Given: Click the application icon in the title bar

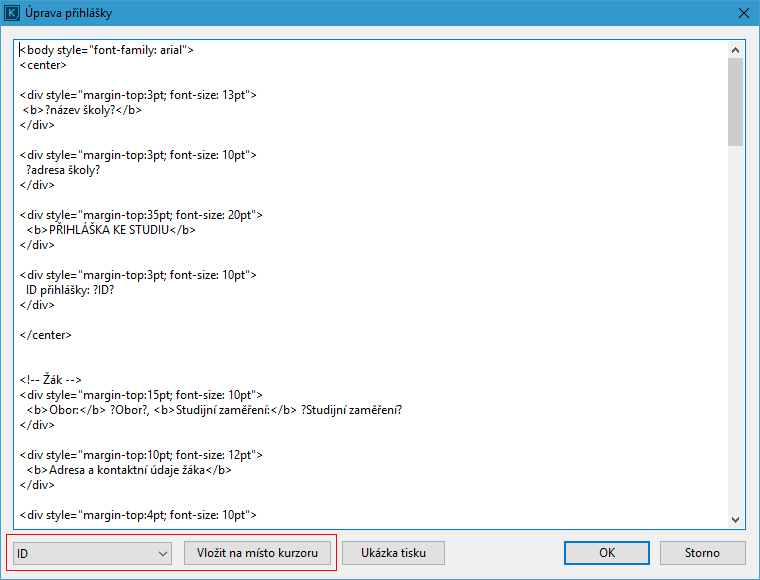Looking at the screenshot, I should [14, 14].
